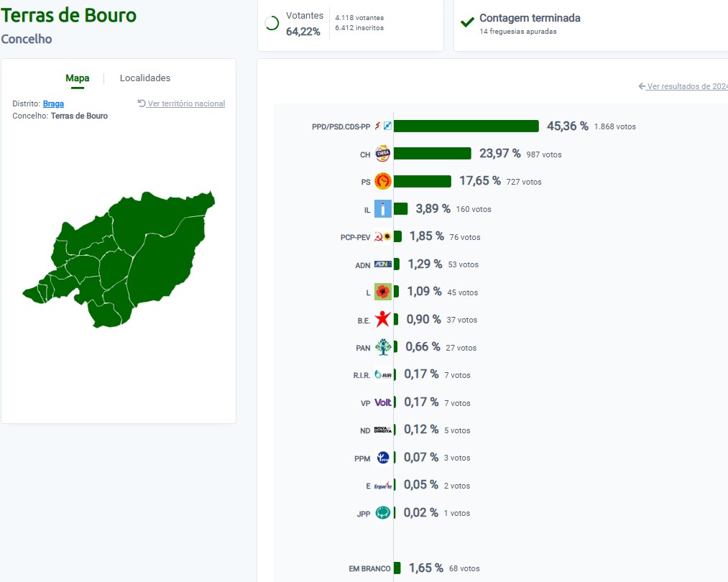Click the 14 freguesias apuradas text
The image size is (728, 582).
[x=518, y=32]
